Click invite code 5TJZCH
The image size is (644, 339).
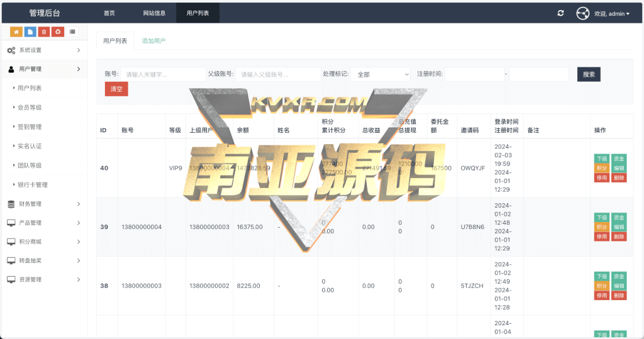coord(472,286)
